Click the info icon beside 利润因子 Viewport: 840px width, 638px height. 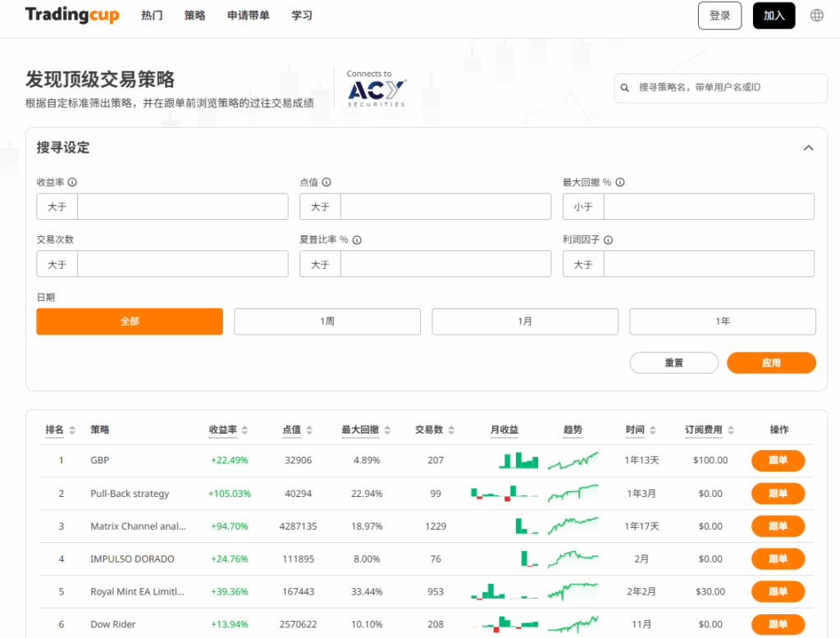click(608, 240)
